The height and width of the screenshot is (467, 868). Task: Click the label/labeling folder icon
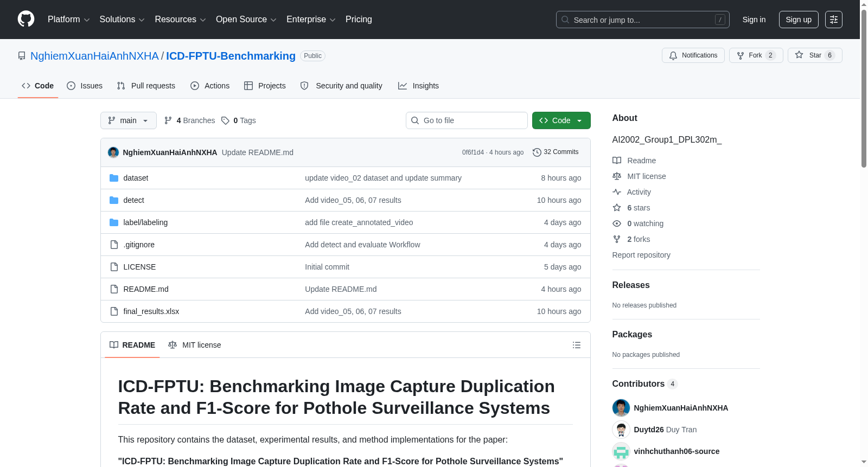(114, 222)
